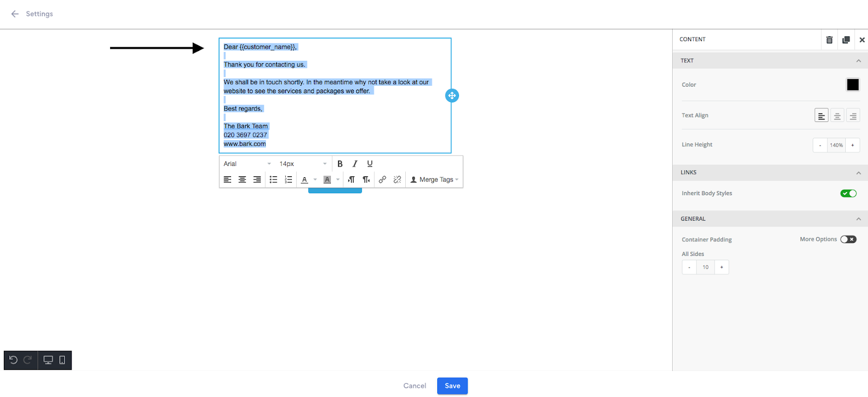
Task: Choose the text color tool
Action: click(305, 180)
